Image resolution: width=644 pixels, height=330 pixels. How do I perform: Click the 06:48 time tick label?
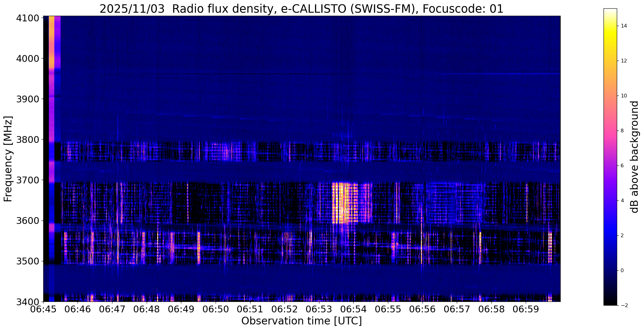click(147, 309)
